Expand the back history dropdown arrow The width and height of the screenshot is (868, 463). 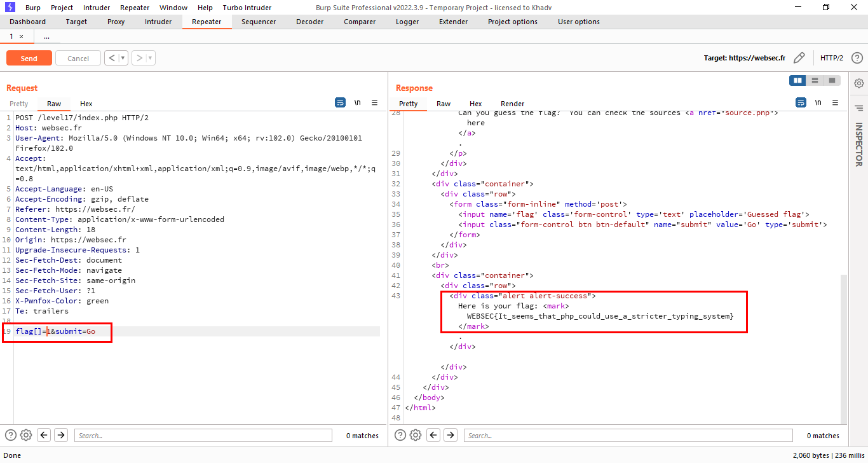(123, 58)
